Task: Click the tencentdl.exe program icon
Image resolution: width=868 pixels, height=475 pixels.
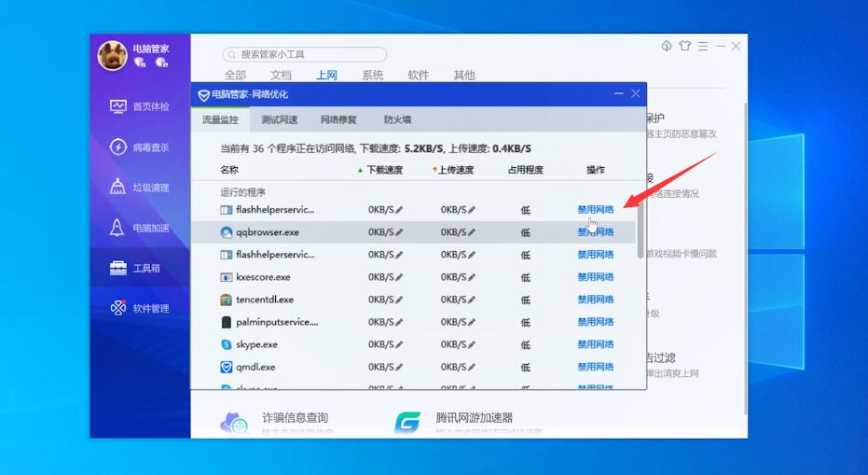Action: pos(227,300)
